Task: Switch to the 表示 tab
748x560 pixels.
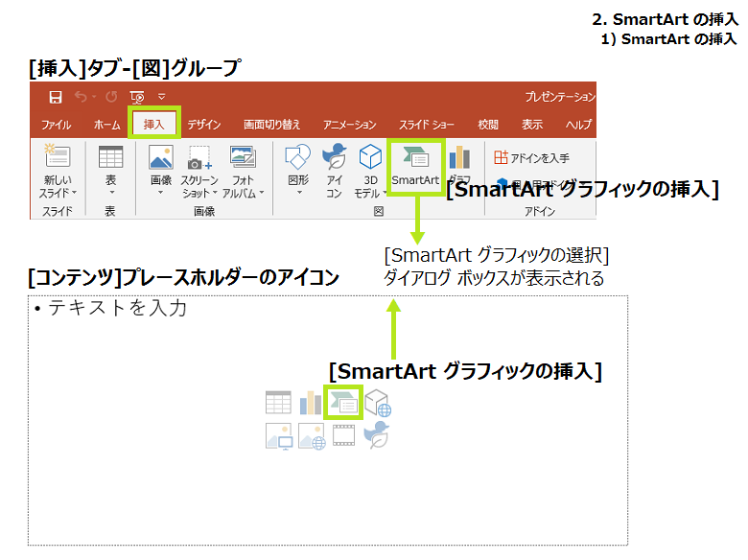Action: coord(532,125)
